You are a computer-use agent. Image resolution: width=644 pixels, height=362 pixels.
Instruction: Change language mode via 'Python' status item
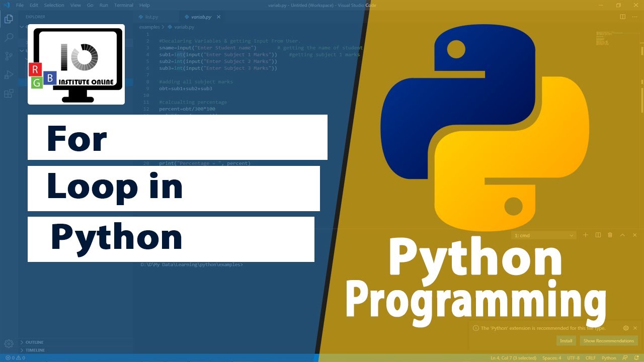609,358
